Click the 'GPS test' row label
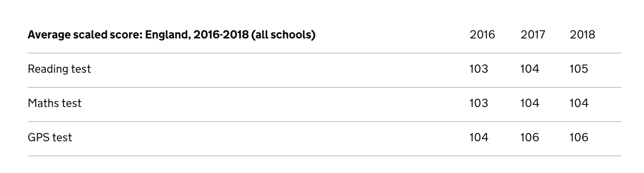The height and width of the screenshot is (173, 644). point(50,137)
